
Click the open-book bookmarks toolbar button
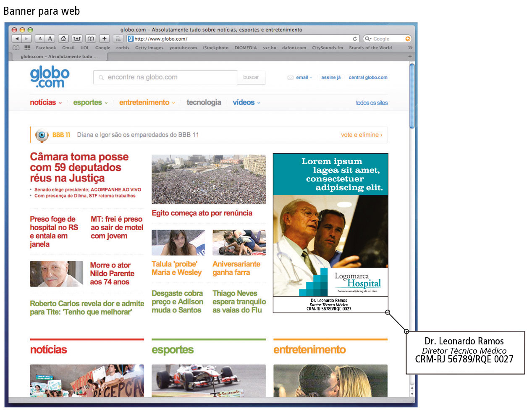point(91,39)
